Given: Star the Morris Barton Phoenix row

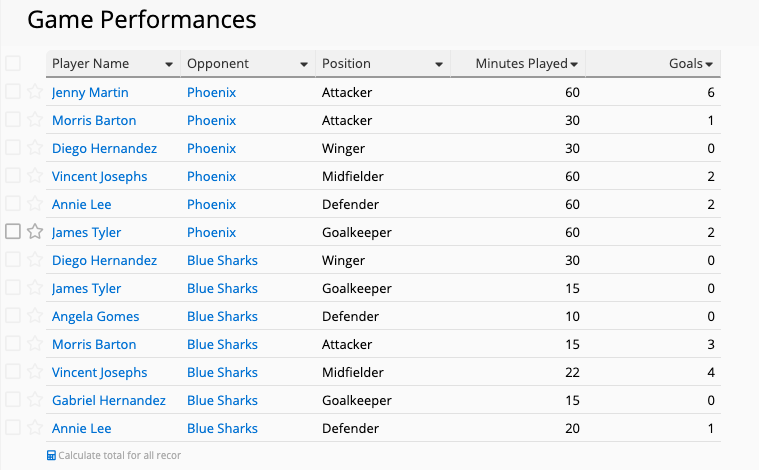Looking at the screenshot, I should pos(35,120).
